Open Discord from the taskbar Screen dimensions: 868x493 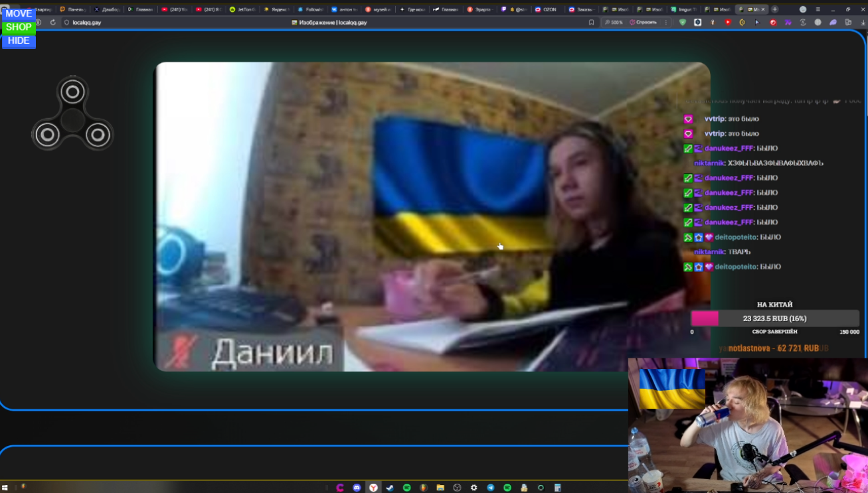pyautogui.click(x=357, y=486)
